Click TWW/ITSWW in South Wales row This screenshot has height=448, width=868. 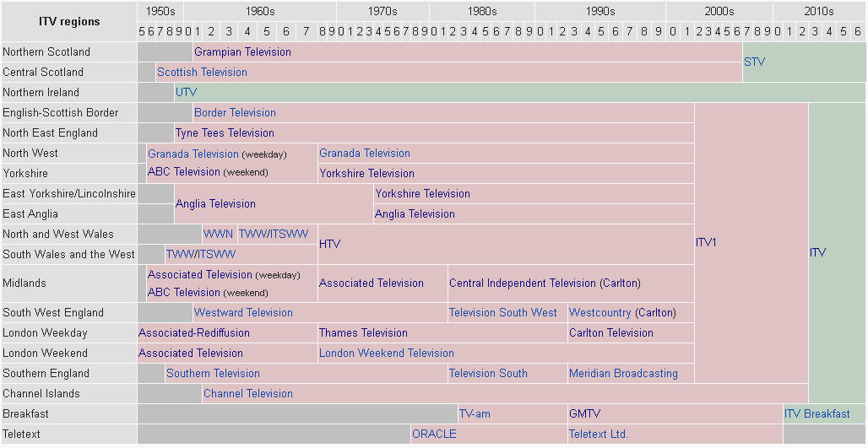click(x=200, y=255)
